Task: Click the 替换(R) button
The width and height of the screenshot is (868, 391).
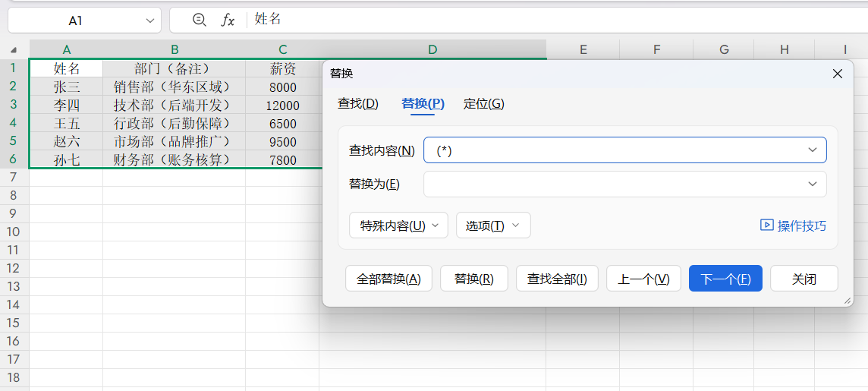Action: [x=474, y=279]
